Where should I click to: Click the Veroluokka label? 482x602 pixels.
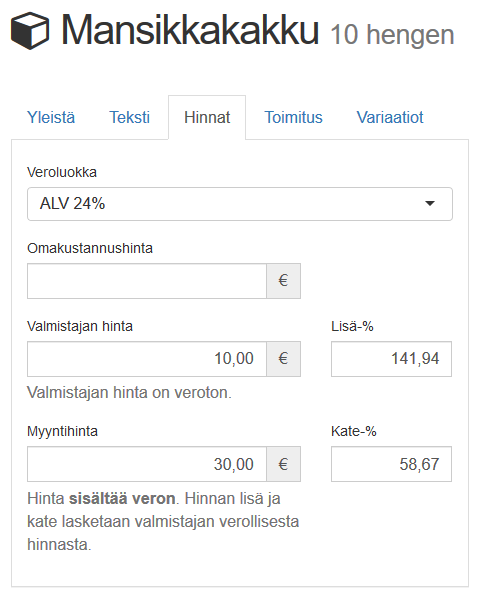(62, 172)
